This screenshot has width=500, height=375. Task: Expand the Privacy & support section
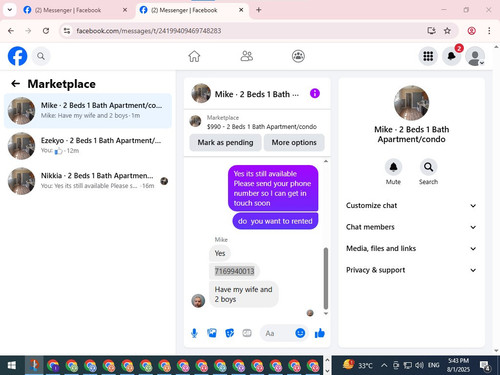(411, 270)
